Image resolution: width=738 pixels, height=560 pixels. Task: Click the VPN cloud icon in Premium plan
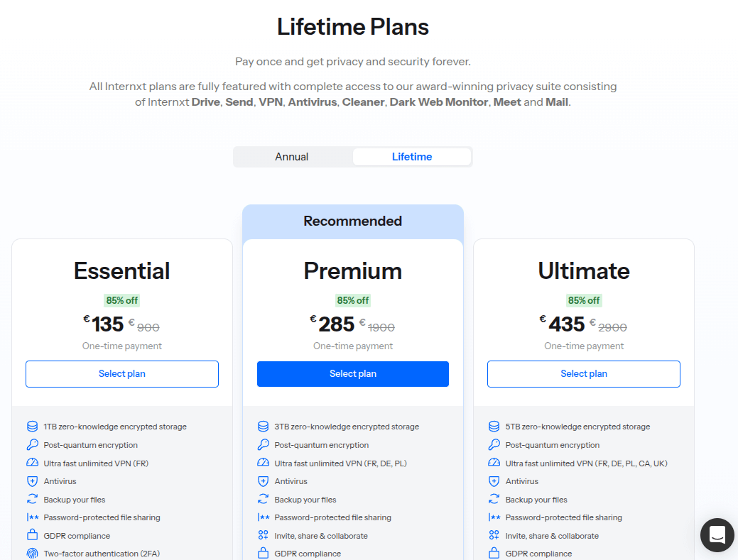(x=263, y=463)
